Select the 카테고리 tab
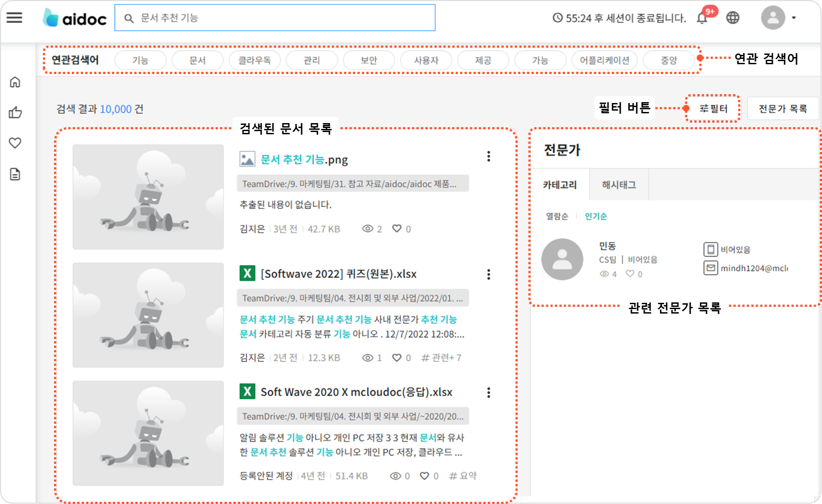This screenshot has width=822, height=504. click(x=560, y=185)
